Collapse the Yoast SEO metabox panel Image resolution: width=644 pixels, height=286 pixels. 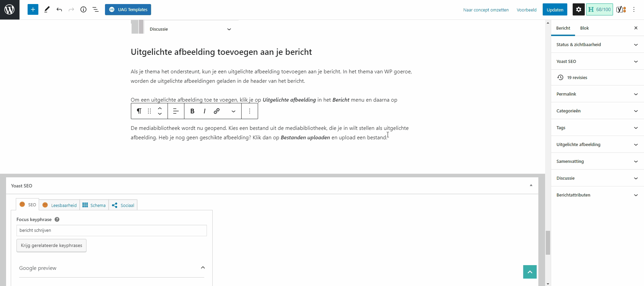coord(531,185)
